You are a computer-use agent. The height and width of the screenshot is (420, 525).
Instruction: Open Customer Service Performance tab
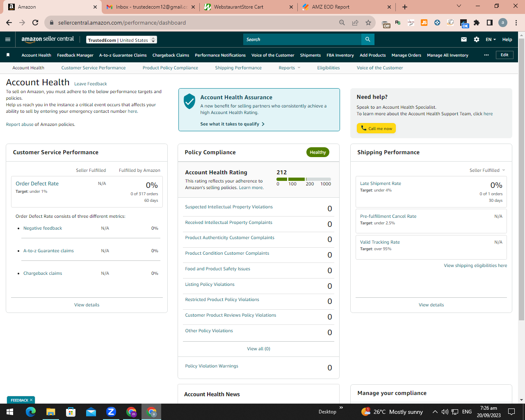coord(94,68)
